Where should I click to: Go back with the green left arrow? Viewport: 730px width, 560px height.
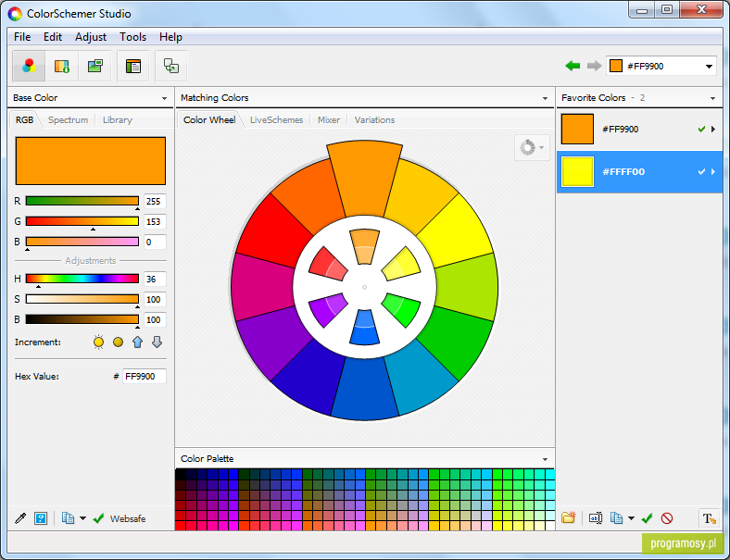tap(573, 66)
